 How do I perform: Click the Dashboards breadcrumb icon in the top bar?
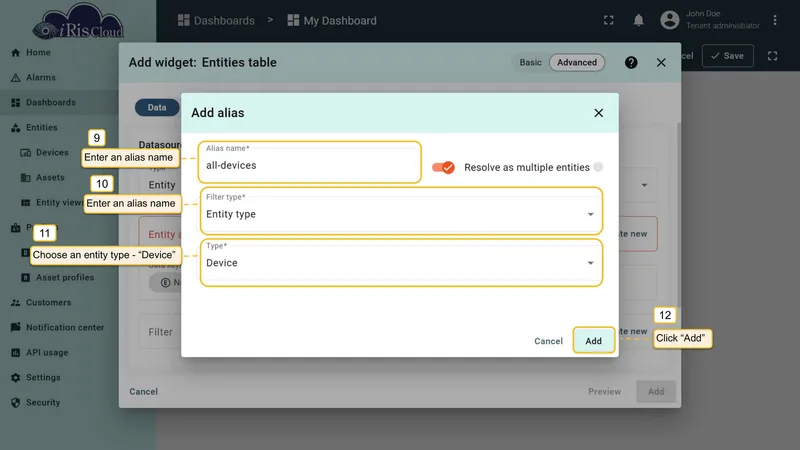[x=184, y=20]
